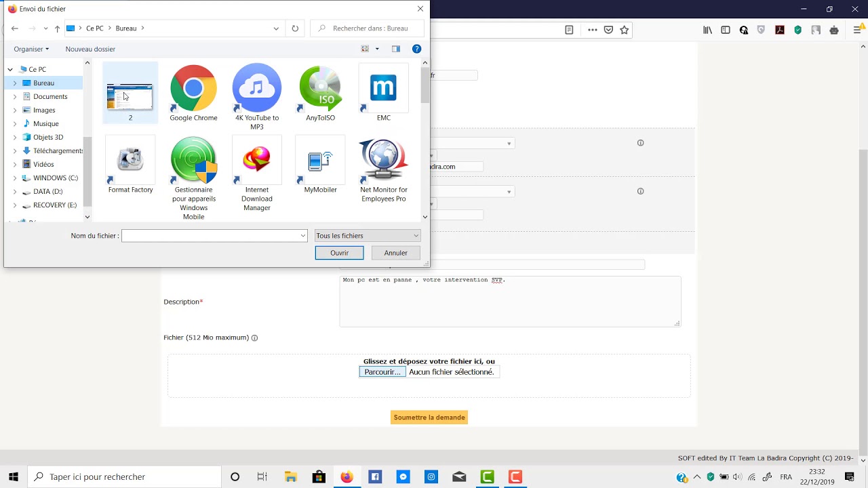Select the AnyToISO shortcut

point(320,93)
